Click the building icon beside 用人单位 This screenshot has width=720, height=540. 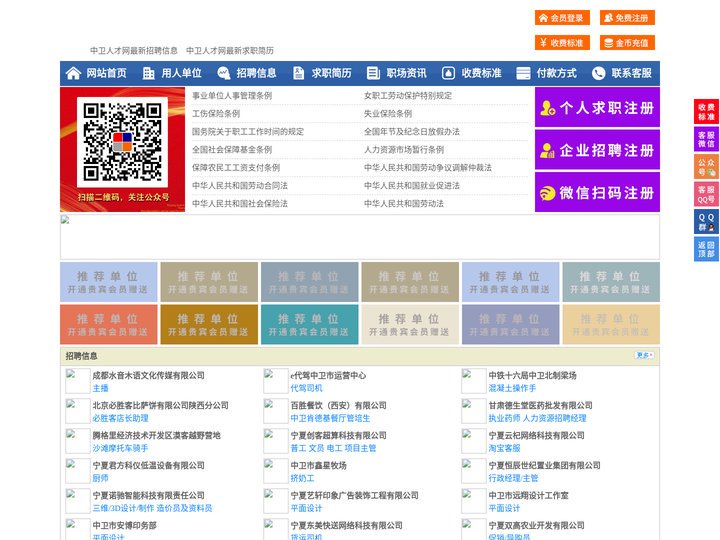click(148, 73)
